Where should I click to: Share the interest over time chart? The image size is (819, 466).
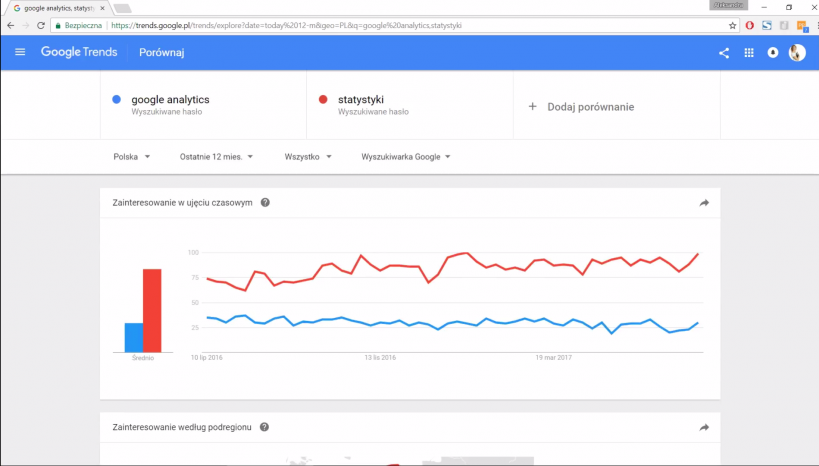click(x=704, y=203)
